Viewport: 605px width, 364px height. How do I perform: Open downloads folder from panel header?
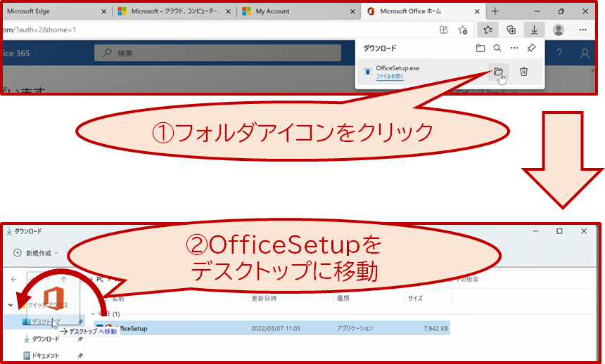coord(480,48)
